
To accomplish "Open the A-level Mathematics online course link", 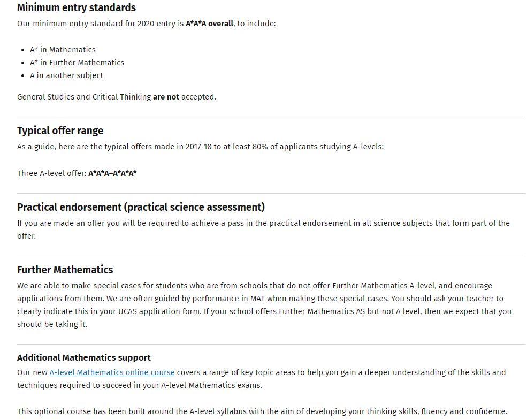I will point(112,372).
